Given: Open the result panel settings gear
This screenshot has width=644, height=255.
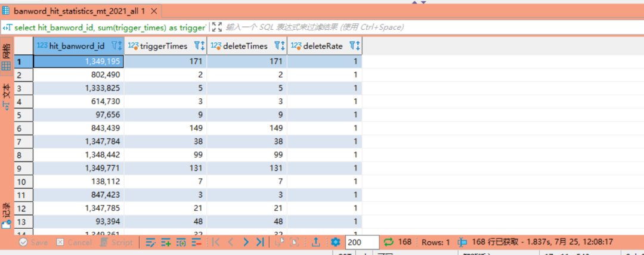Looking at the screenshot, I should 336,242.
